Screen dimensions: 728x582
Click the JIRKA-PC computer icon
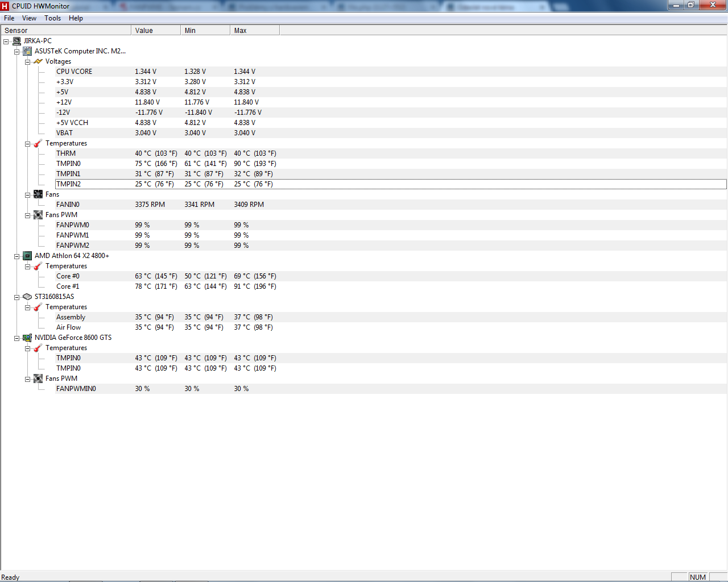(x=17, y=41)
